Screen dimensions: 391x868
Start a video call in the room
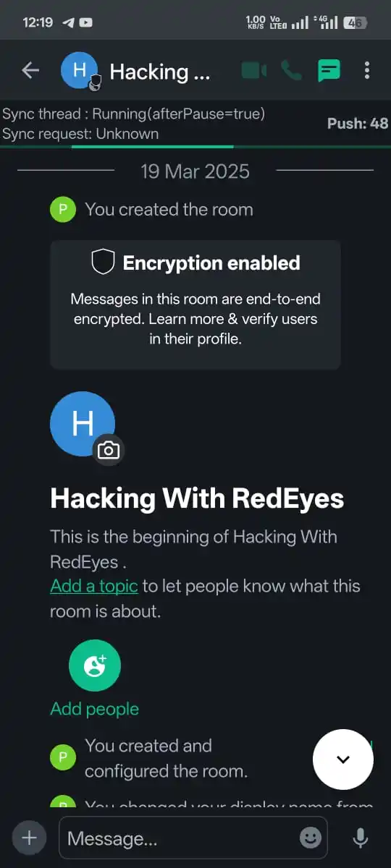[x=253, y=70]
